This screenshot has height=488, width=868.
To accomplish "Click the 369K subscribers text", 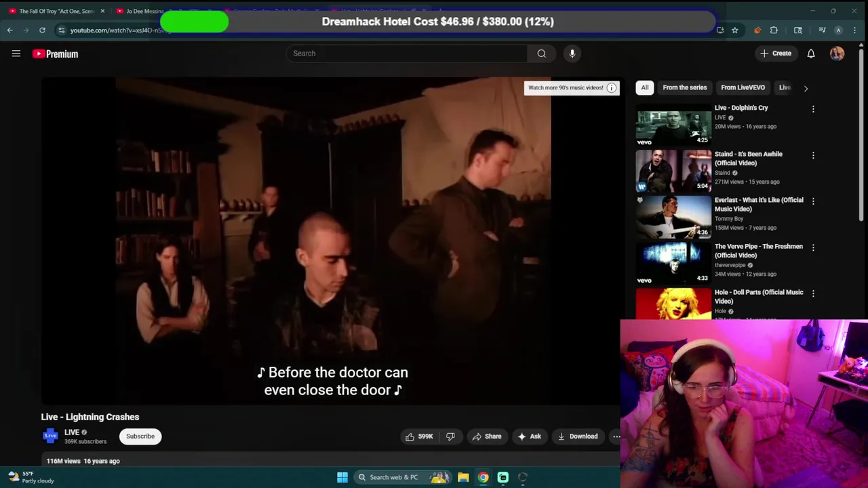I will point(85,442).
